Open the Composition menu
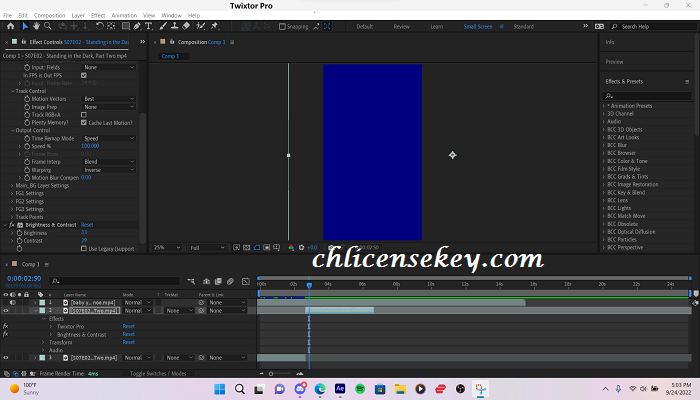 coord(49,15)
